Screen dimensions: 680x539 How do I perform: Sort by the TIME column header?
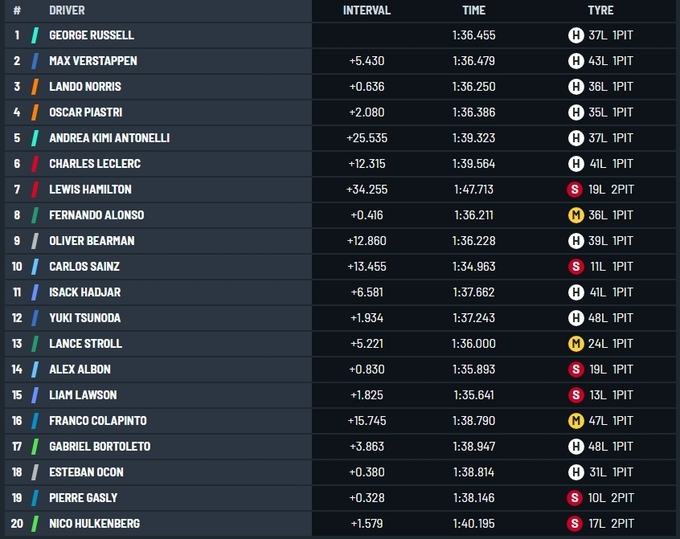click(x=474, y=10)
